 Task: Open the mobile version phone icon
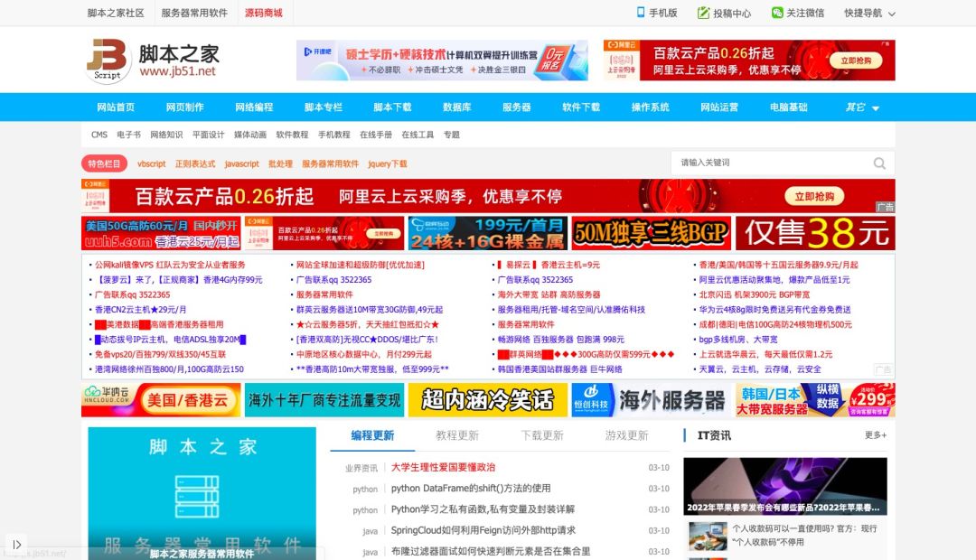point(641,13)
